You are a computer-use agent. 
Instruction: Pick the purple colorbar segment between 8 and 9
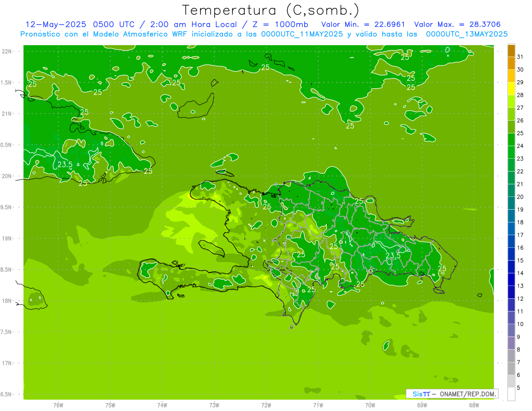click(x=511, y=343)
